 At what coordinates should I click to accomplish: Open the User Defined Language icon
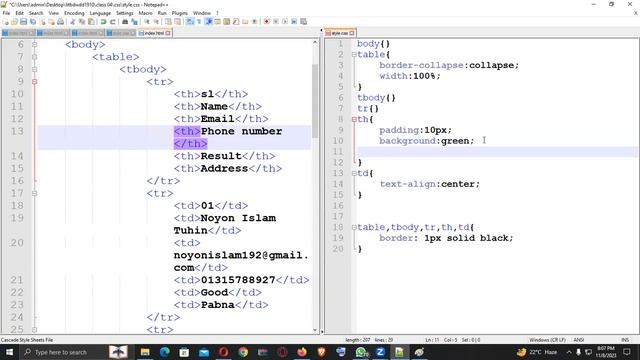pos(218,21)
